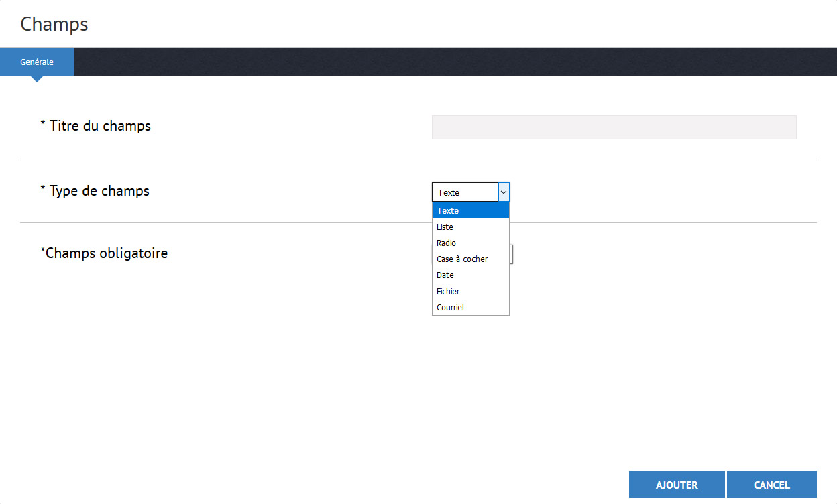Viewport: 837px width, 504px height.
Task: Select the highlighted Texte option in the list
Action: pyautogui.click(x=470, y=211)
